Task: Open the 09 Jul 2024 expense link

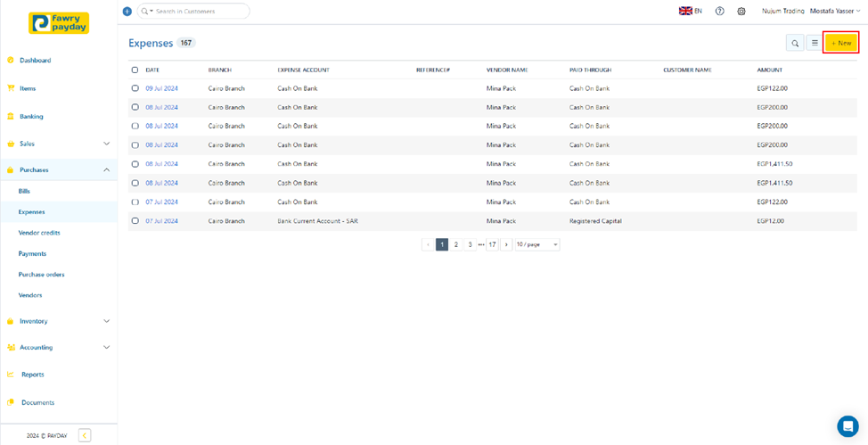Action: tap(161, 88)
